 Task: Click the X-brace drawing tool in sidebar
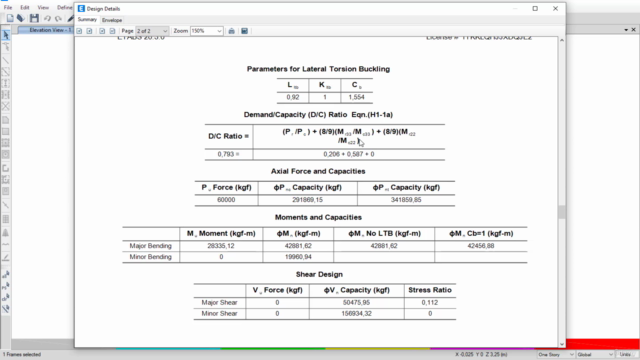click(x=6, y=107)
